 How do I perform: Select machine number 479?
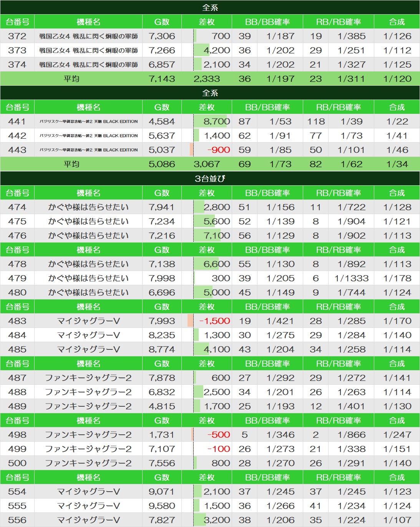(17, 278)
